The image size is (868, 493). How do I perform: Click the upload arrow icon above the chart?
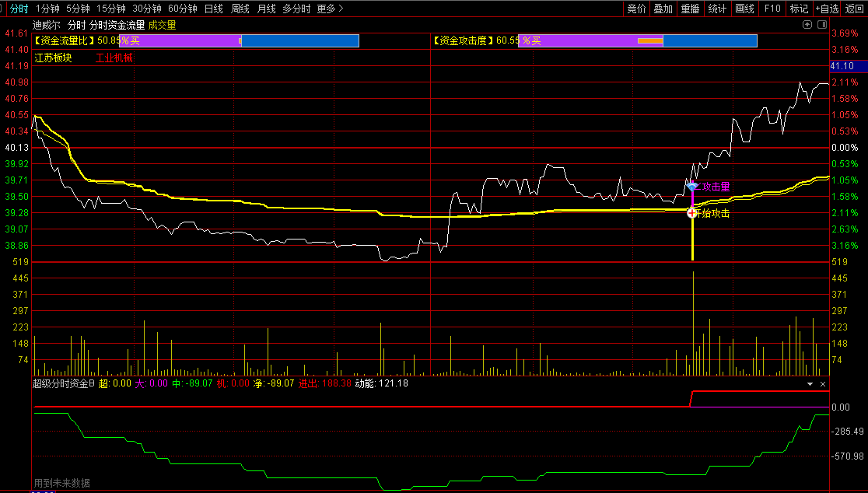pyautogui.click(x=807, y=24)
